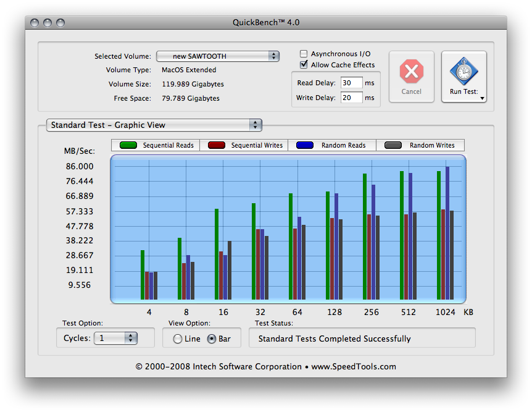Click the MacOS Extended volume type

(x=189, y=70)
